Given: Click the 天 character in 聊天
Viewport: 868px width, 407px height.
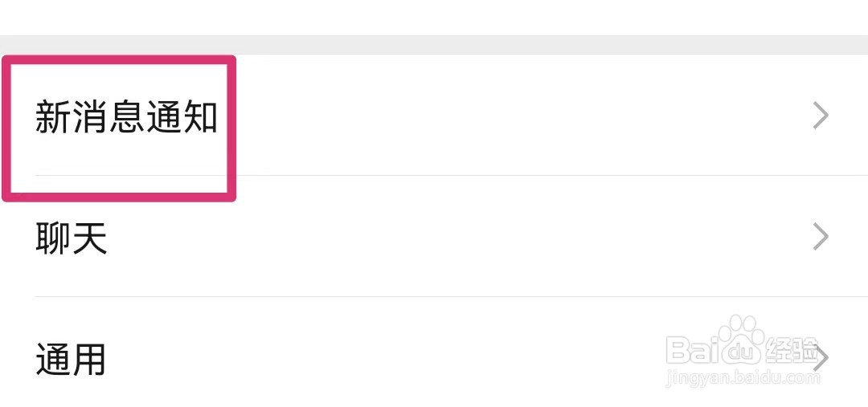Looking at the screenshot, I should tap(90, 238).
